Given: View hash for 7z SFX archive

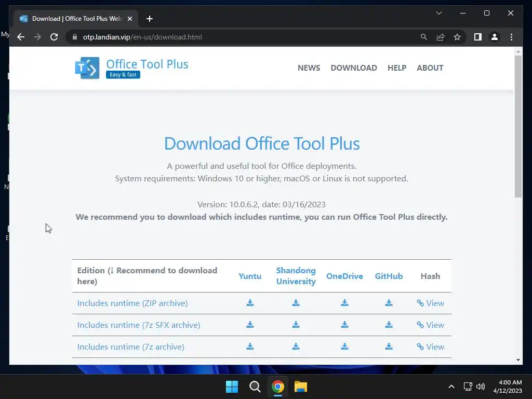Looking at the screenshot, I should [x=430, y=325].
